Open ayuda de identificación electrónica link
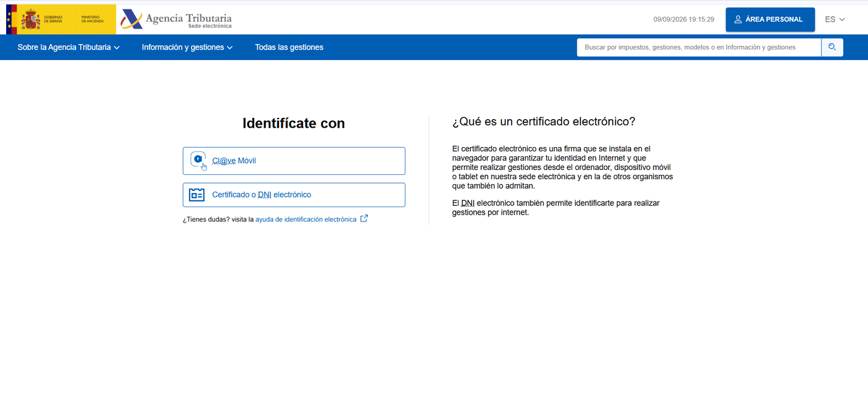 pyautogui.click(x=306, y=219)
